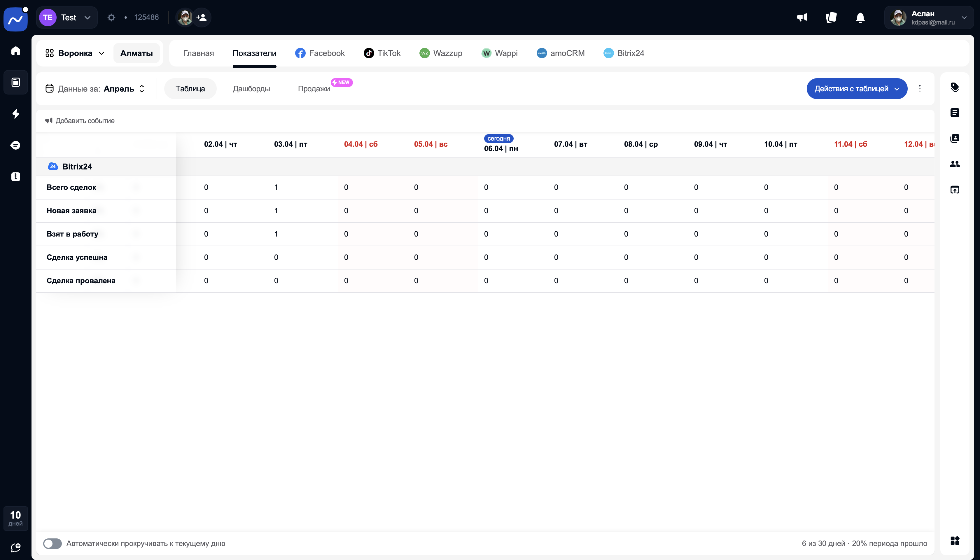Click the add user icon
This screenshot has width=980, height=560.
point(202,18)
